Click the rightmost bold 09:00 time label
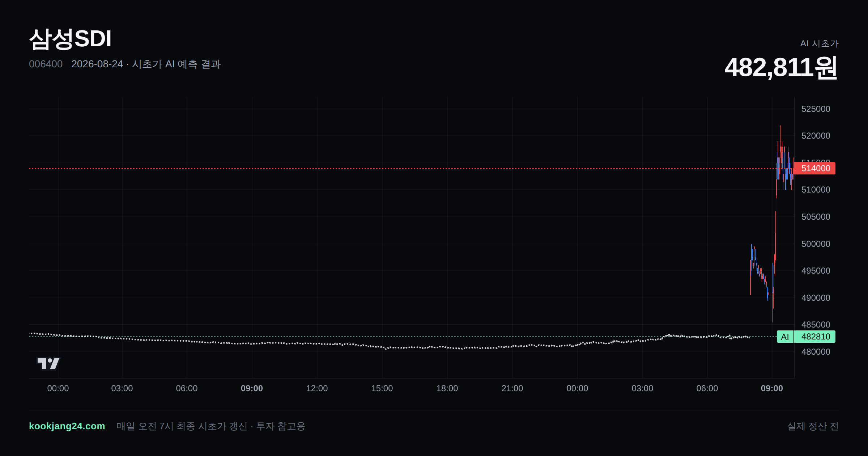 point(772,388)
